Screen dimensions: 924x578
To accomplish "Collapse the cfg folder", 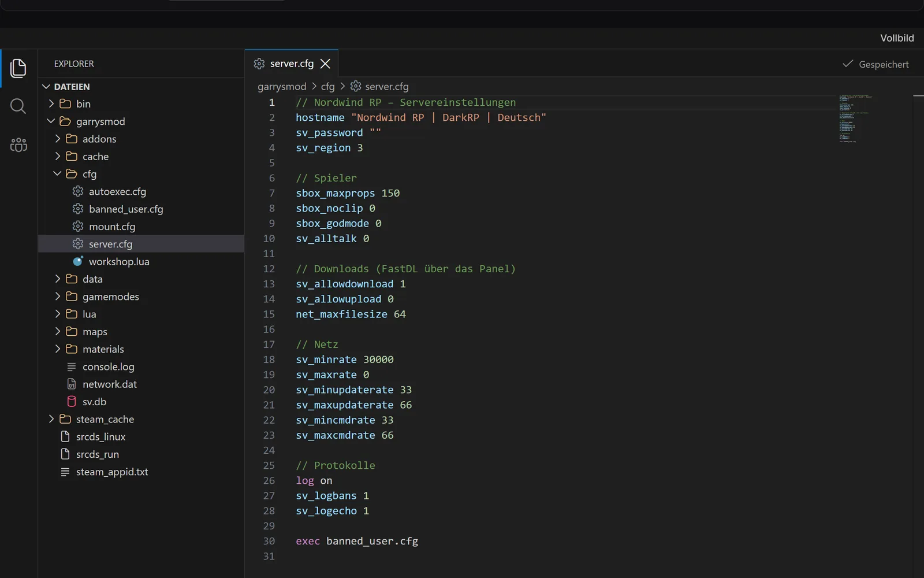I will click(141, 174).
